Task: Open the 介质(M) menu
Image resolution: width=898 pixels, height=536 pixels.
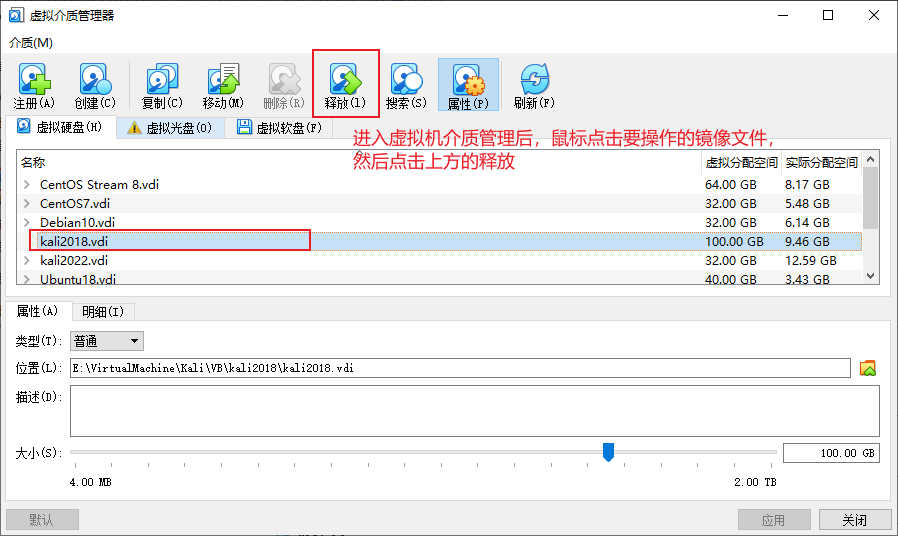Action: (x=31, y=42)
